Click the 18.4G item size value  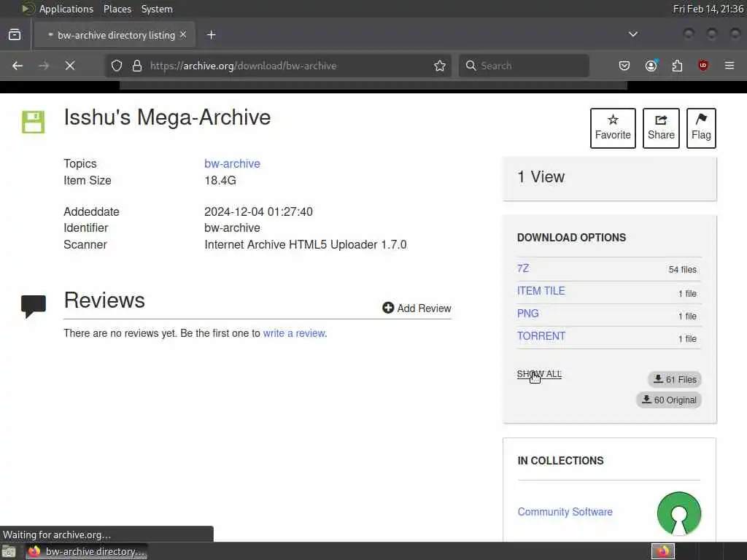[x=220, y=181]
